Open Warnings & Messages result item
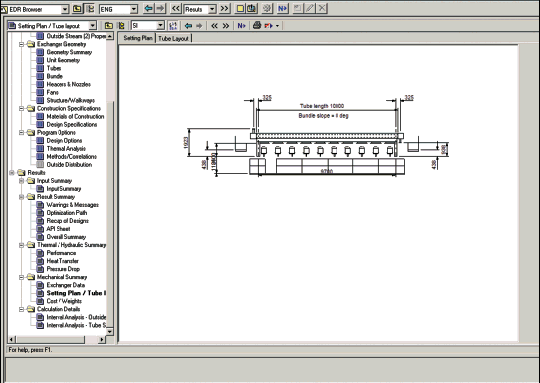Image resolution: width=540 pixels, height=383 pixels. coord(72,205)
